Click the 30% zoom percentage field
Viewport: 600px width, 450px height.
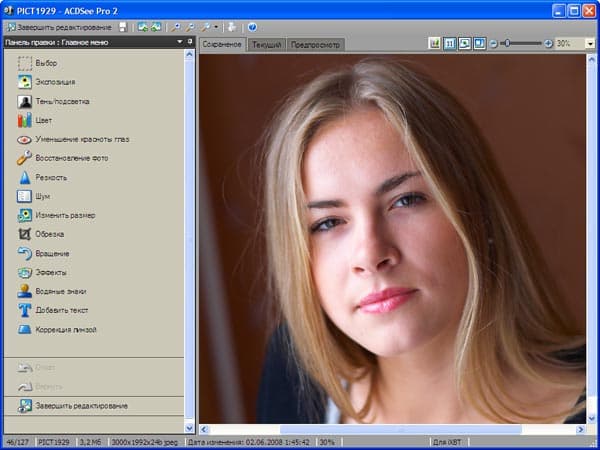pos(570,44)
